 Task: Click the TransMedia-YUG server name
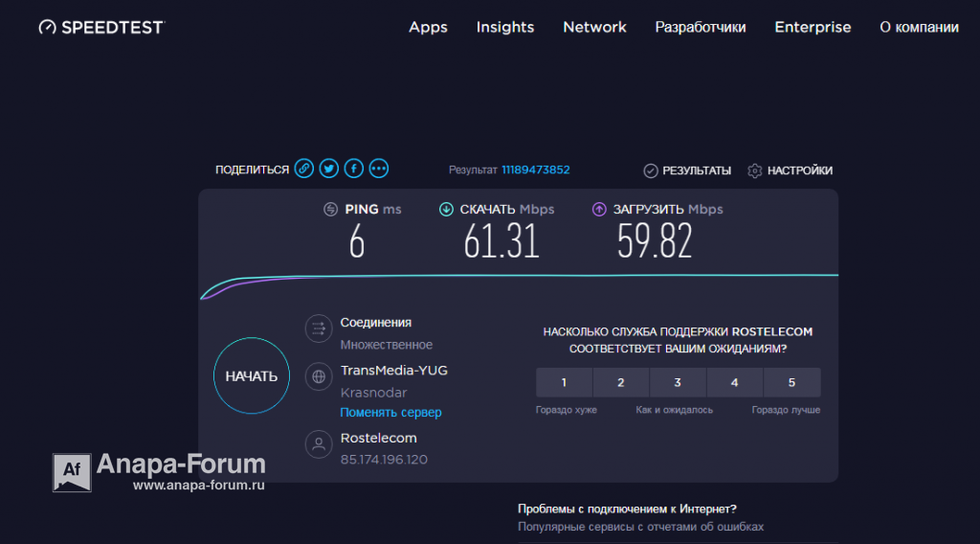393,371
